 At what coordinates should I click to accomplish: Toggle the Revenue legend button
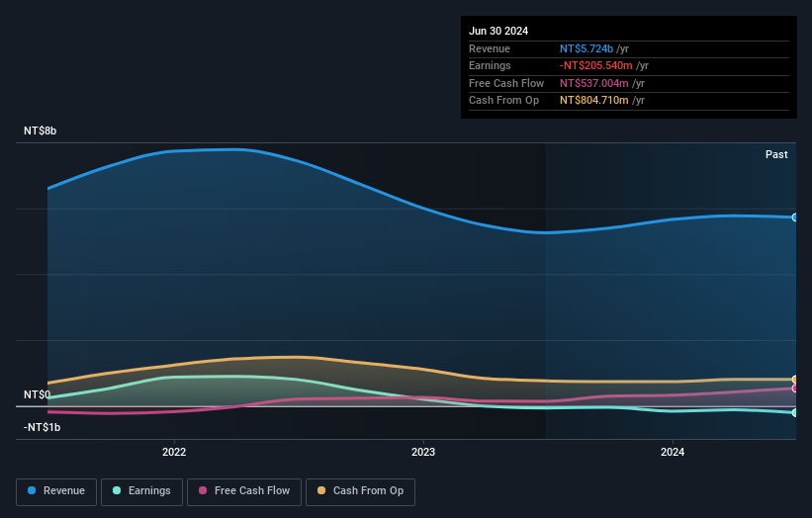[56, 491]
